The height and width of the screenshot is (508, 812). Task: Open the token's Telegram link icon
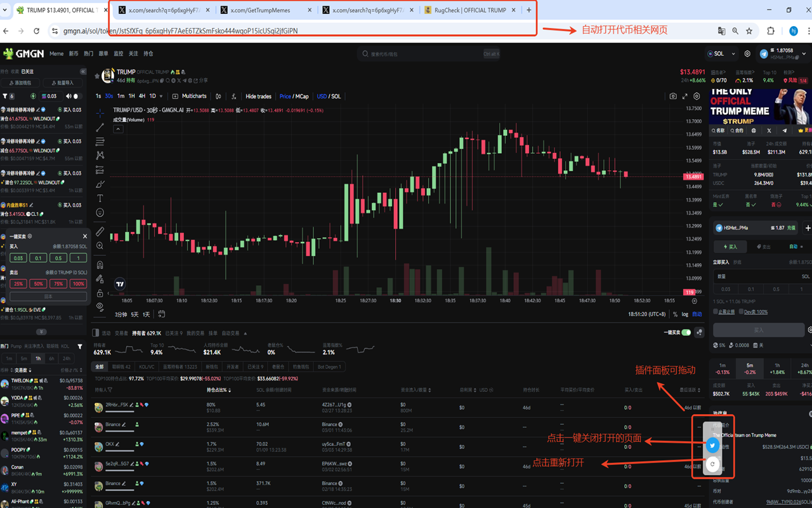785,131
